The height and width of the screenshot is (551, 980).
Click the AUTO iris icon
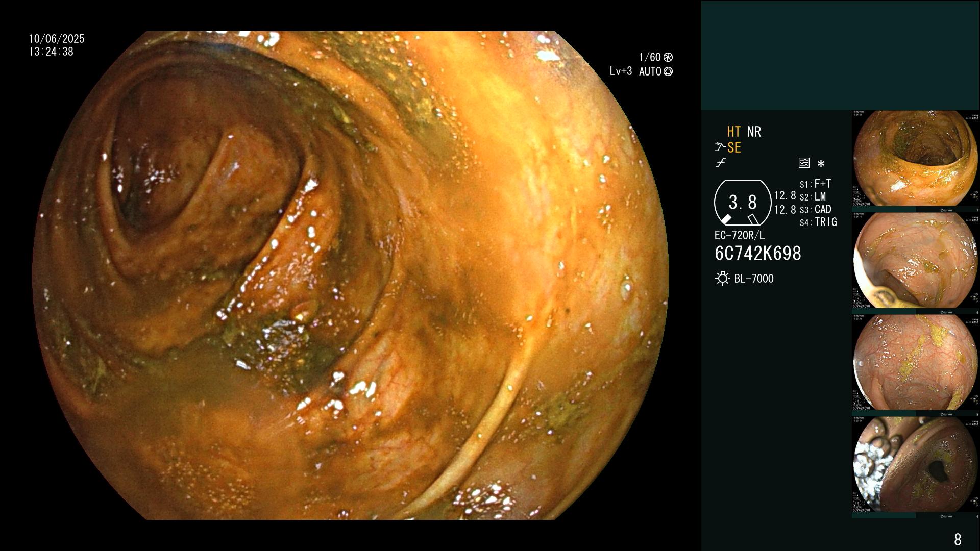(x=668, y=71)
